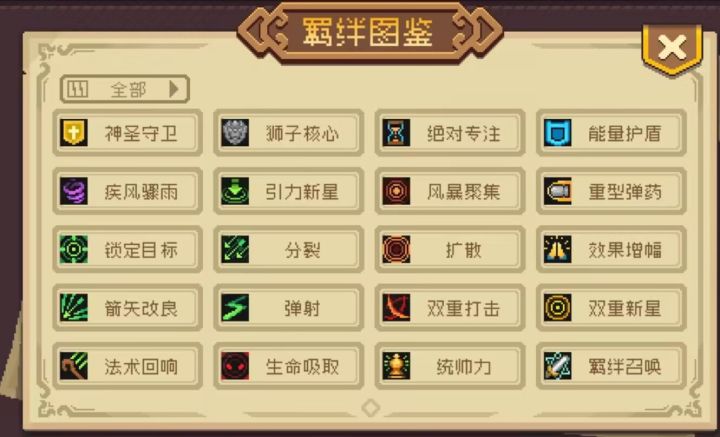Select the sword icon of 羁绊召唤
The image size is (720, 437).
click(557, 366)
